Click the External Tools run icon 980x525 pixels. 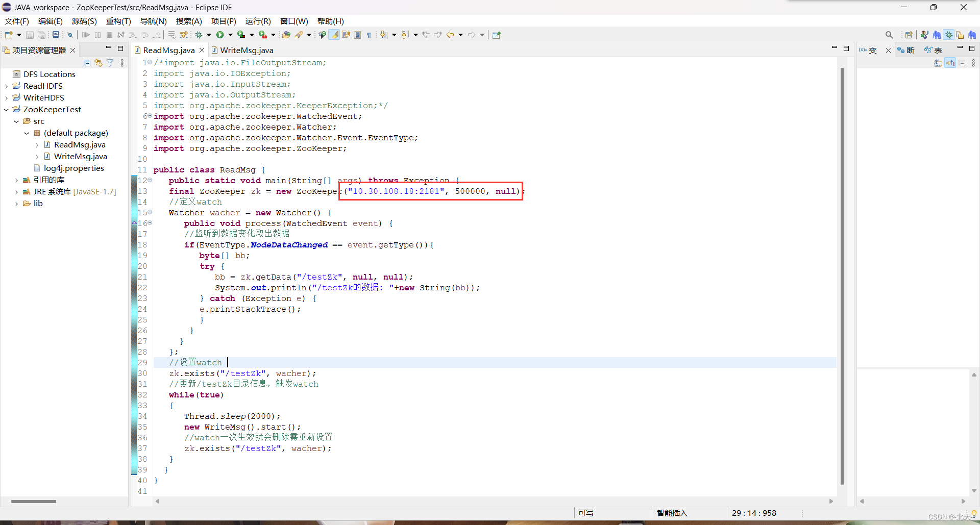click(x=262, y=35)
